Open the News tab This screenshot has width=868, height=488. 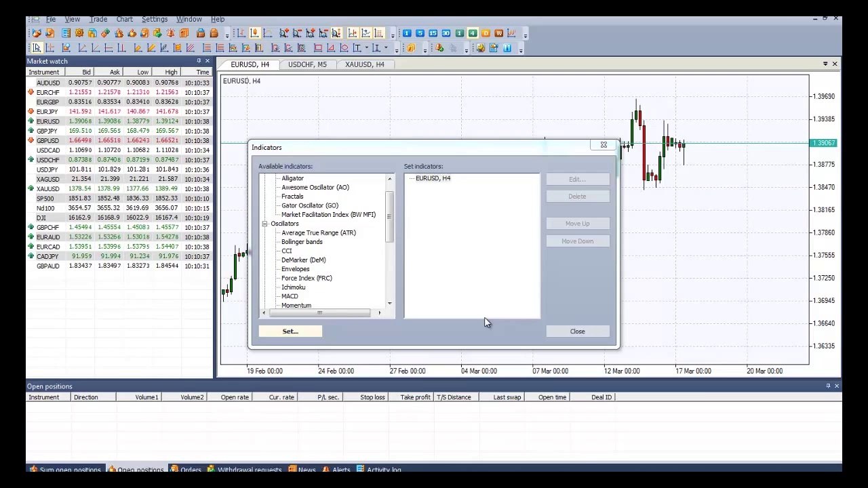(302, 469)
